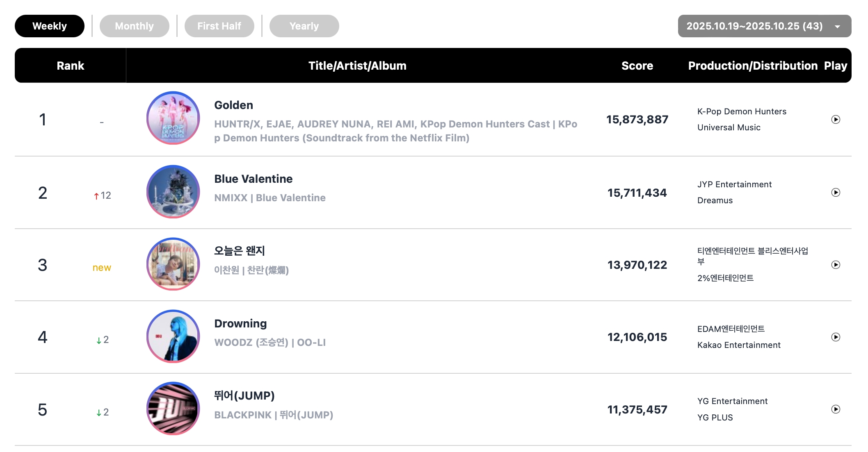Open the Blue Valentine album artwork

[x=173, y=192]
